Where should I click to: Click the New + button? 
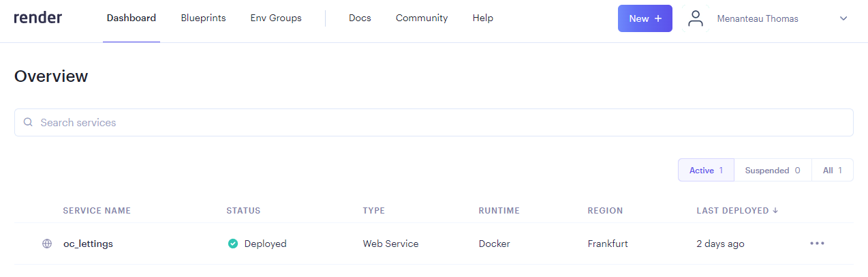coord(645,18)
